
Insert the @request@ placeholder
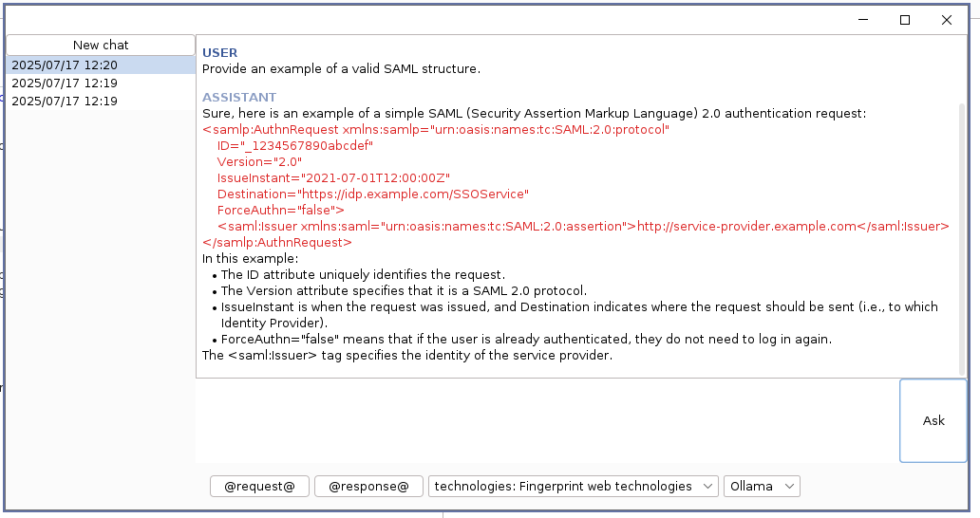coord(259,486)
